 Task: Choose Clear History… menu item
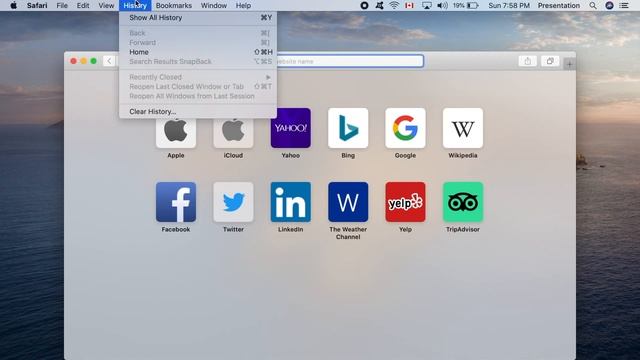[x=198, y=111]
